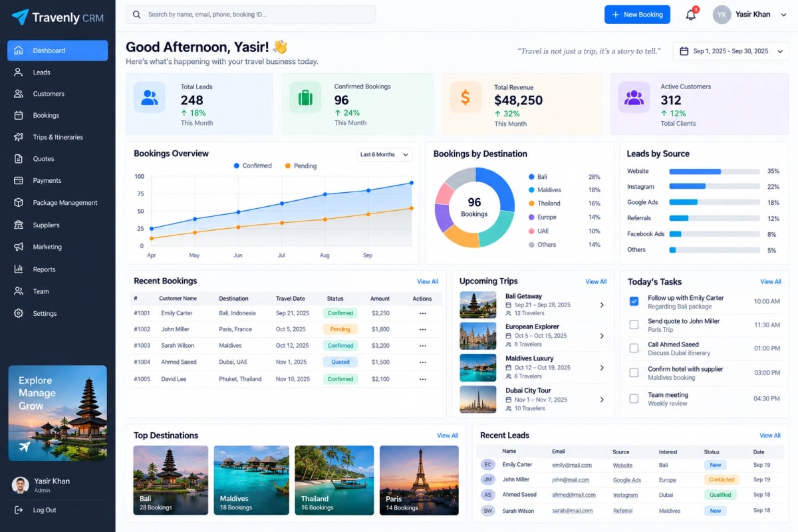This screenshot has height=532, width=798.
Task: Expand the Dubai City Tour trip chevron
Action: 602,400
